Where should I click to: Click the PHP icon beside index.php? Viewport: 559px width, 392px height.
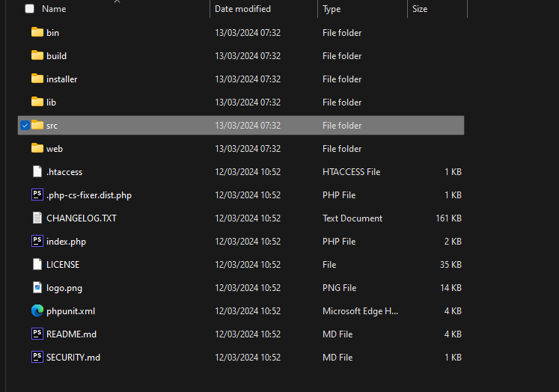(37, 241)
